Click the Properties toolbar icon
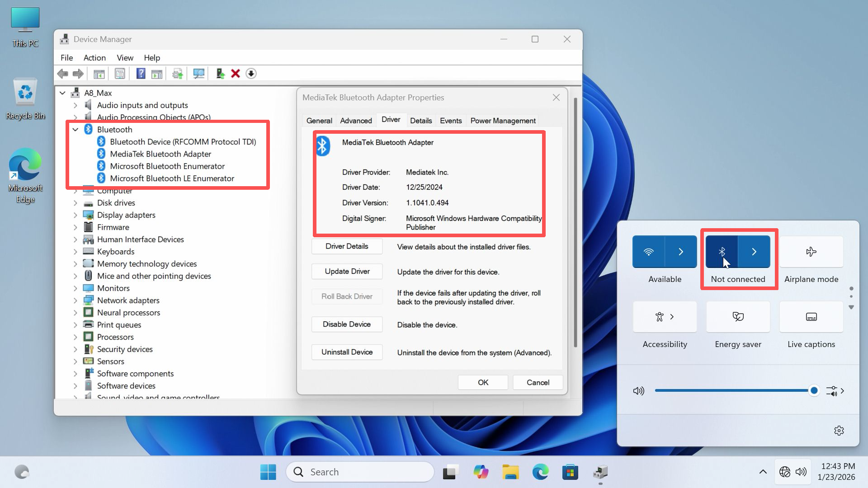This screenshot has height=488, width=868. [x=120, y=74]
